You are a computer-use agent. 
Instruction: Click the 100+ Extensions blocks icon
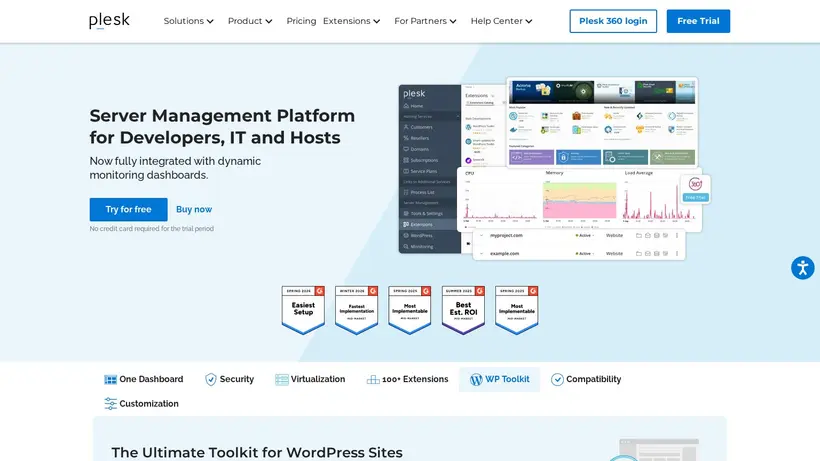coord(373,379)
